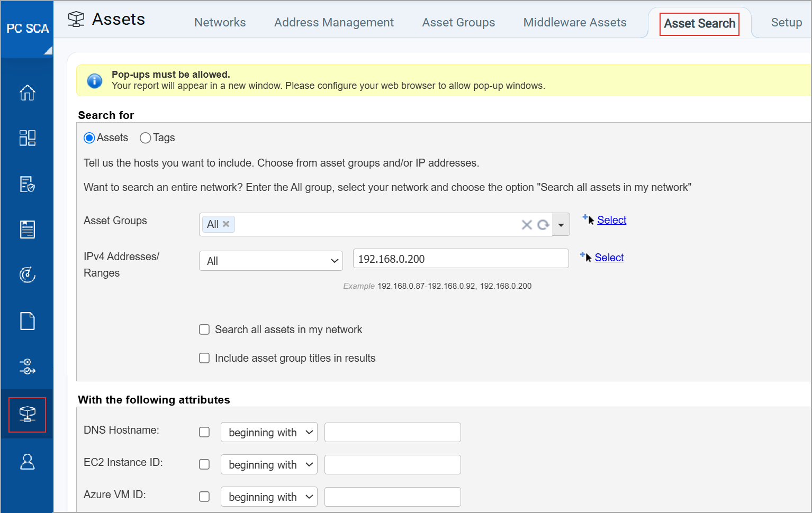Expand the Asset Groups dropdown arrow
This screenshot has width=812, height=513.
click(x=561, y=225)
